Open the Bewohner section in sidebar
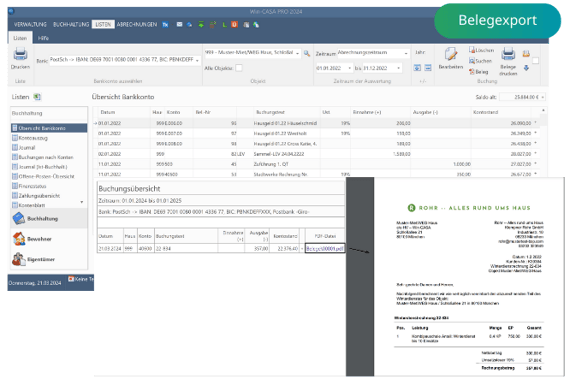 pyautogui.click(x=49, y=239)
